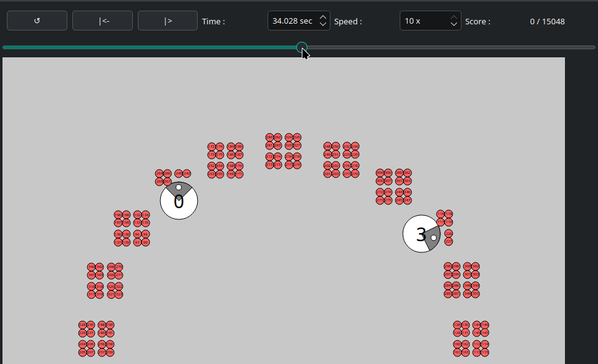Click the score value 0 / 15048

547,21
